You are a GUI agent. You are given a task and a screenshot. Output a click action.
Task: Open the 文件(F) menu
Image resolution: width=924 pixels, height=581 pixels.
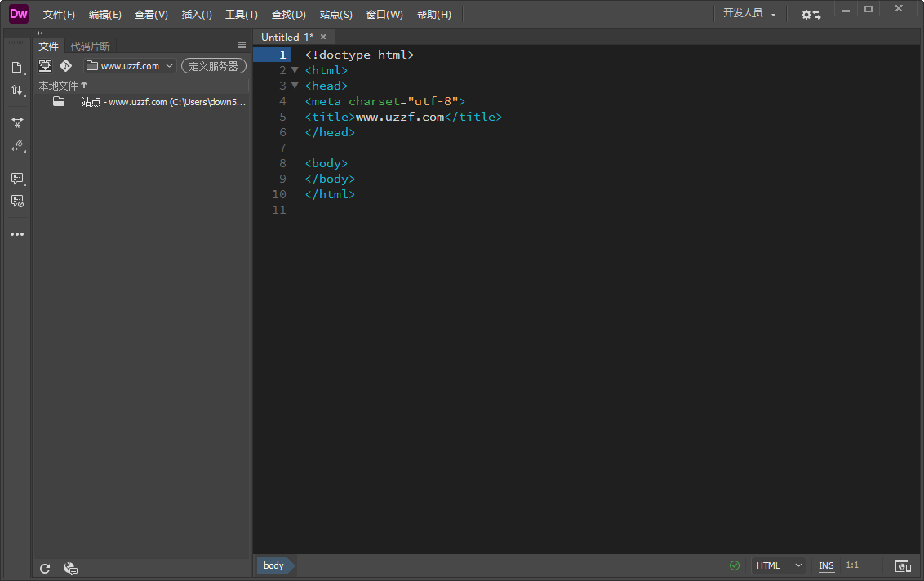point(59,14)
